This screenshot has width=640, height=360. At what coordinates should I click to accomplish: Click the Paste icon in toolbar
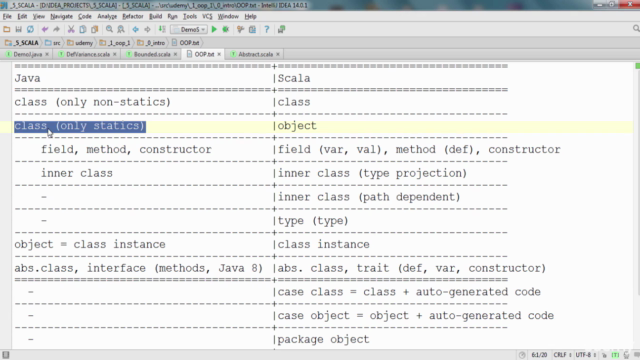tap(95, 29)
